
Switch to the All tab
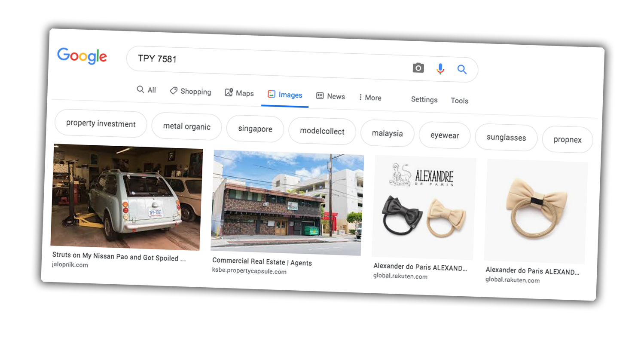click(x=147, y=90)
